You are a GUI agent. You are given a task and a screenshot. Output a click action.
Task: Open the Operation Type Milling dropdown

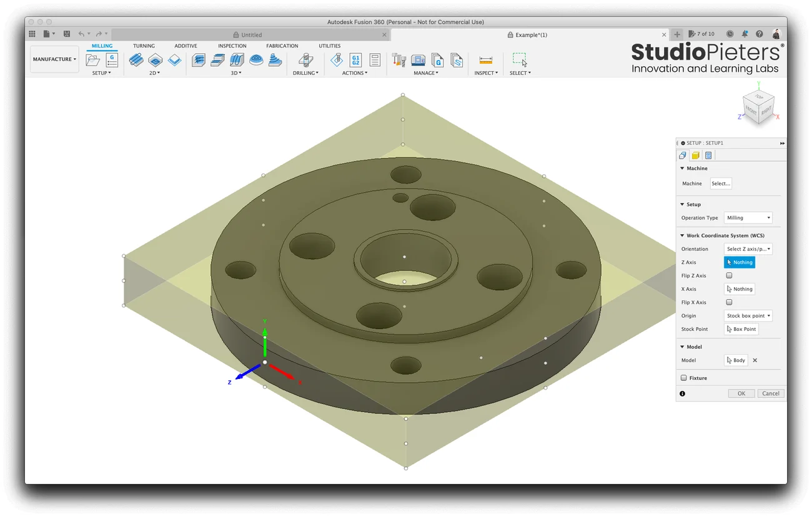(x=748, y=218)
